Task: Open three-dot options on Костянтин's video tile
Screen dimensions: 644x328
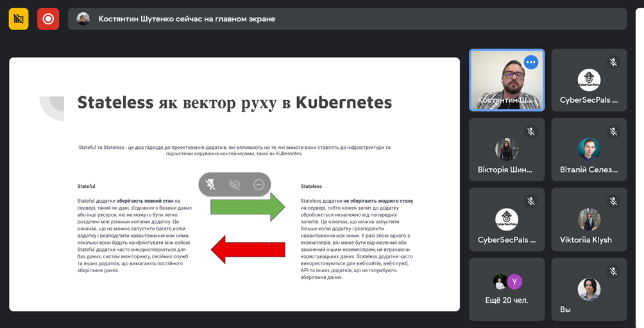Action: 530,62
